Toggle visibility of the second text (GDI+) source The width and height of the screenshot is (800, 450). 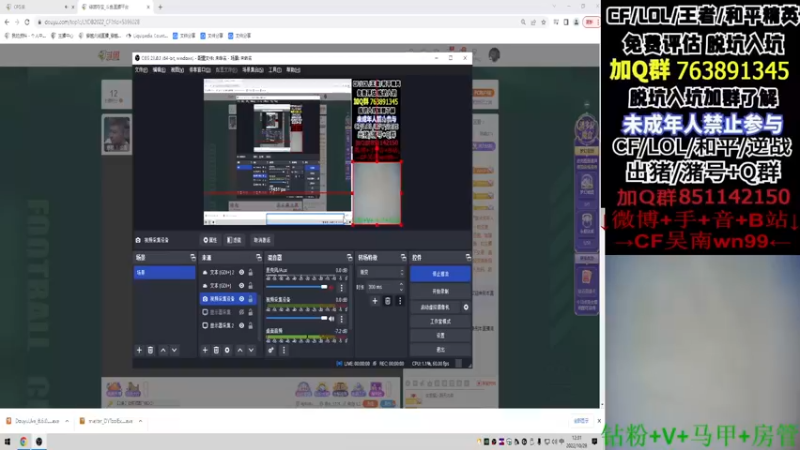(x=242, y=286)
